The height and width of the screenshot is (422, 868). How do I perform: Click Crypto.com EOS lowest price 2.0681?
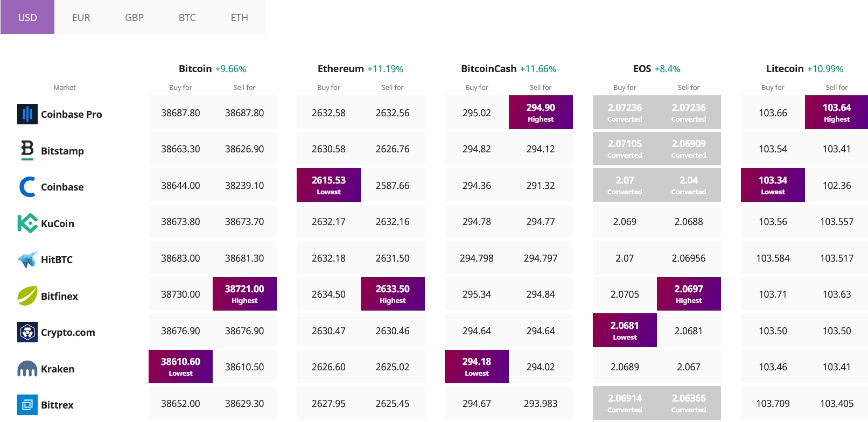point(625,330)
